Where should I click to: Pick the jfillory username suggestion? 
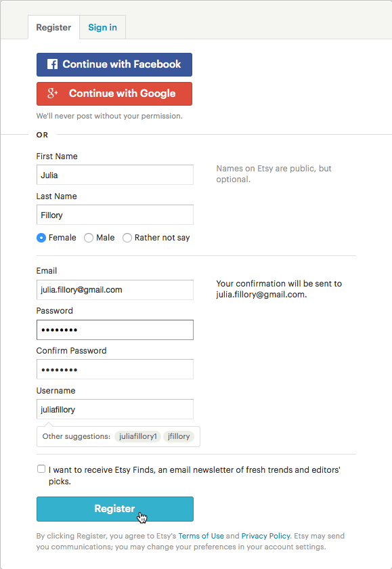click(179, 436)
